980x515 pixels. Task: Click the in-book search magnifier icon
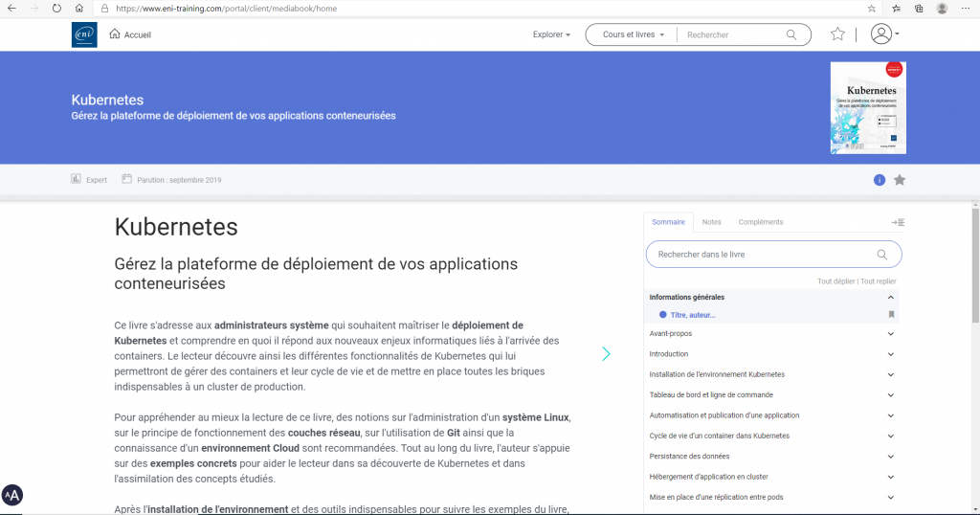[x=881, y=255]
